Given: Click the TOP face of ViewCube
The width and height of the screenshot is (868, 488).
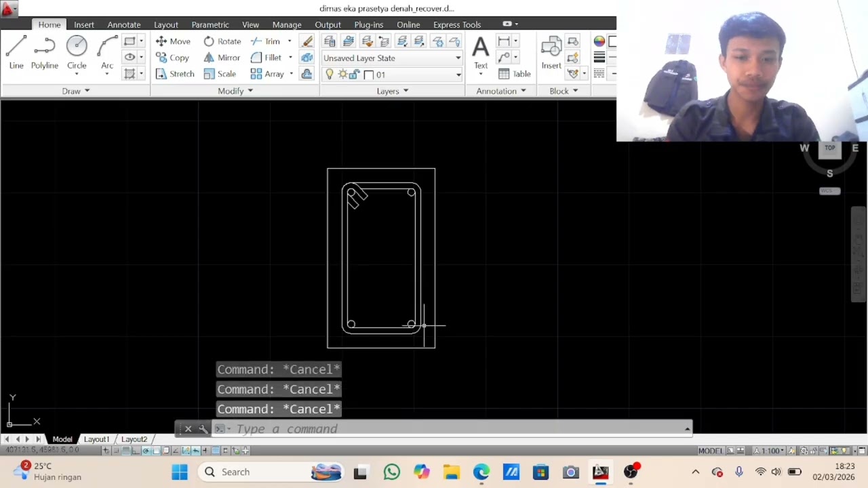Looking at the screenshot, I should pos(830,149).
